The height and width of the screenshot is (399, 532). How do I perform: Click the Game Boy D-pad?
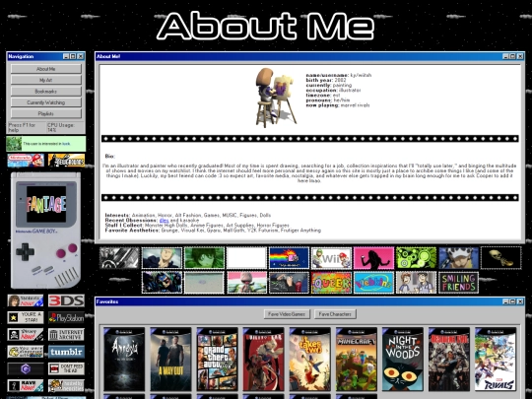pyautogui.click(x=25, y=252)
